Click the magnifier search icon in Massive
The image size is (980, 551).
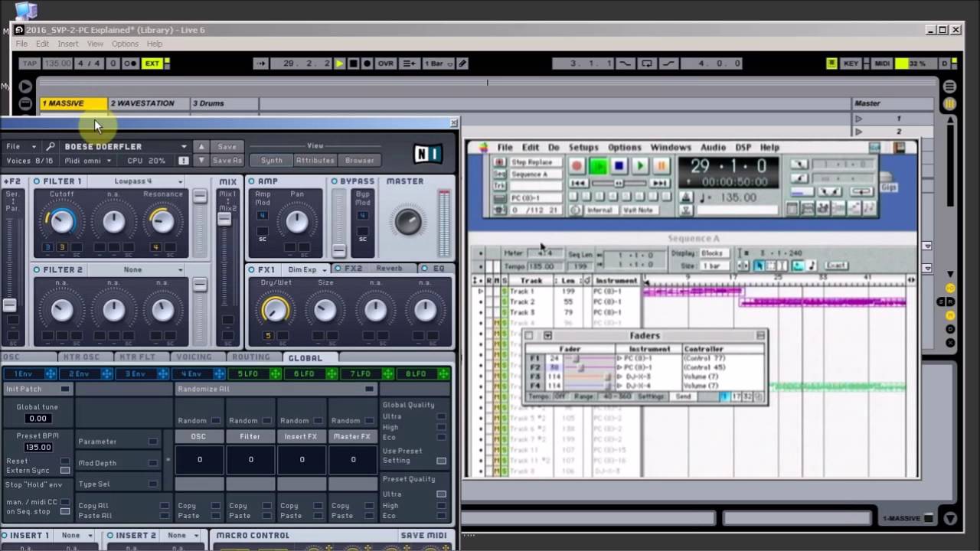point(51,146)
